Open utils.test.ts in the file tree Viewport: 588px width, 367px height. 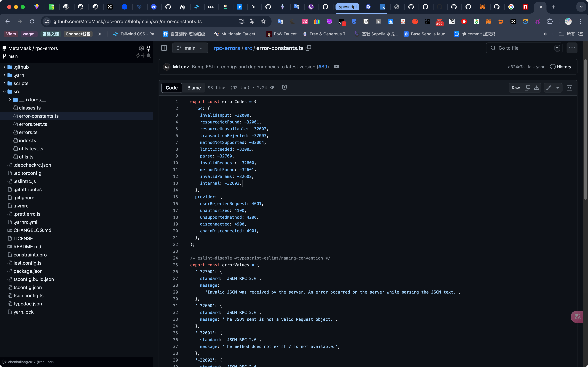pyautogui.click(x=31, y=148)
